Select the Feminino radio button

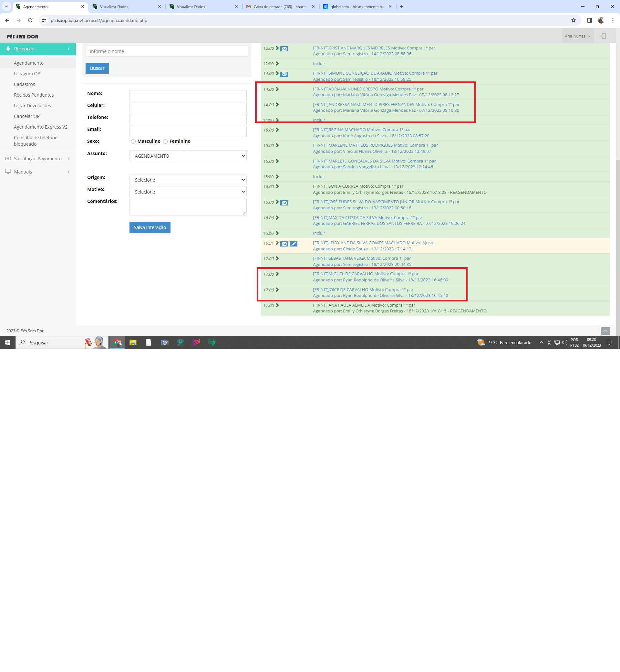pyautogui.click(x=165, y=141)
